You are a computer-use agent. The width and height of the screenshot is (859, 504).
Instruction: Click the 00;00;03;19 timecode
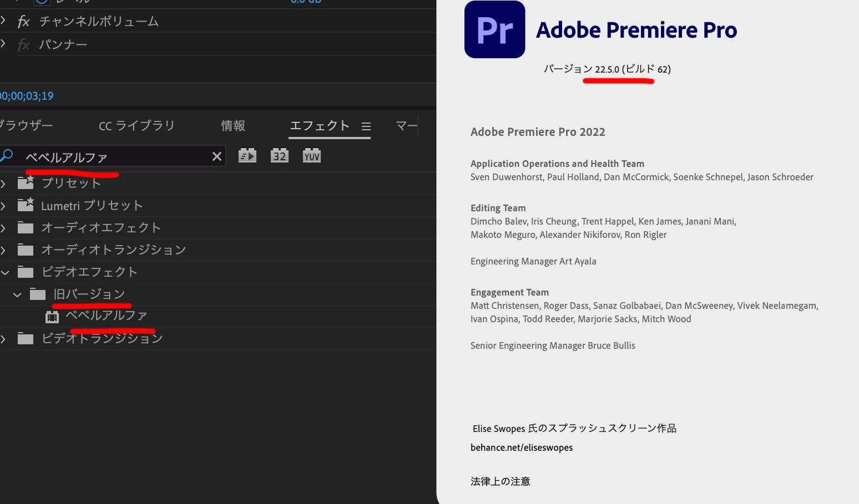click(27, 96)
